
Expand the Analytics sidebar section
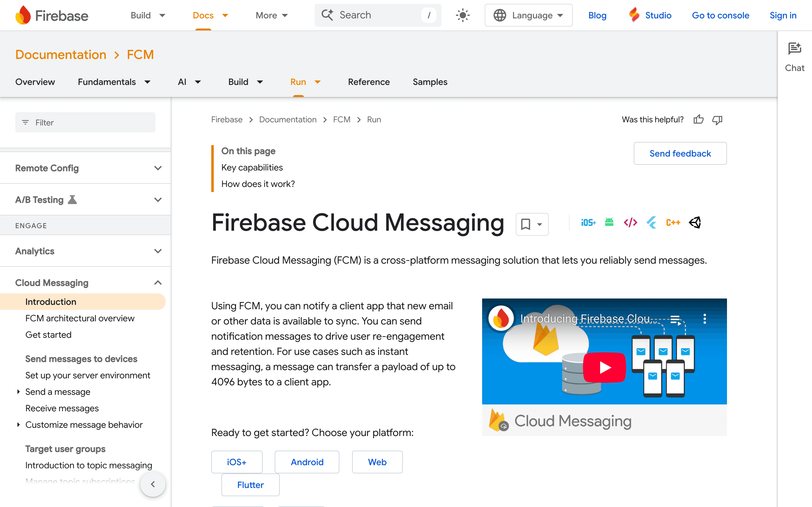158,251
